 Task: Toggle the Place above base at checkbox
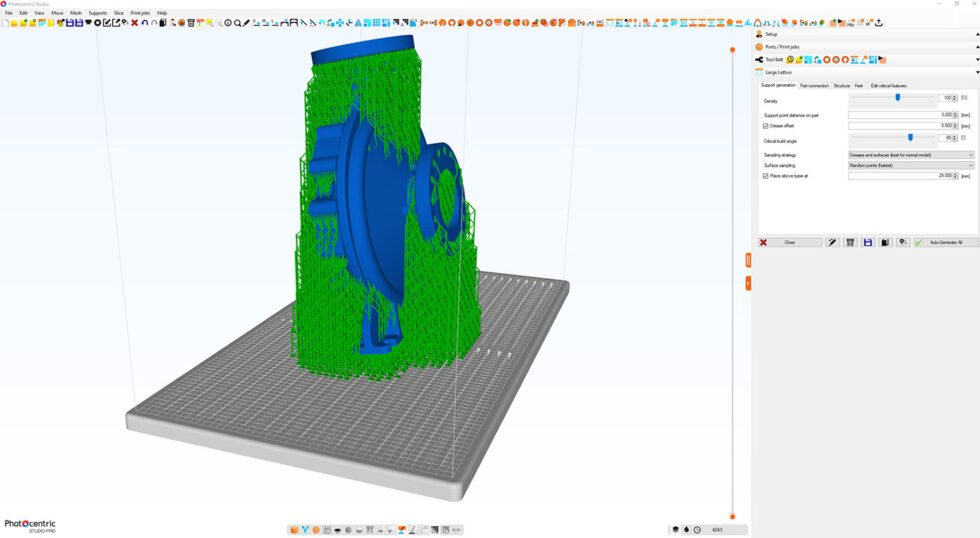[x=766, y=176]
